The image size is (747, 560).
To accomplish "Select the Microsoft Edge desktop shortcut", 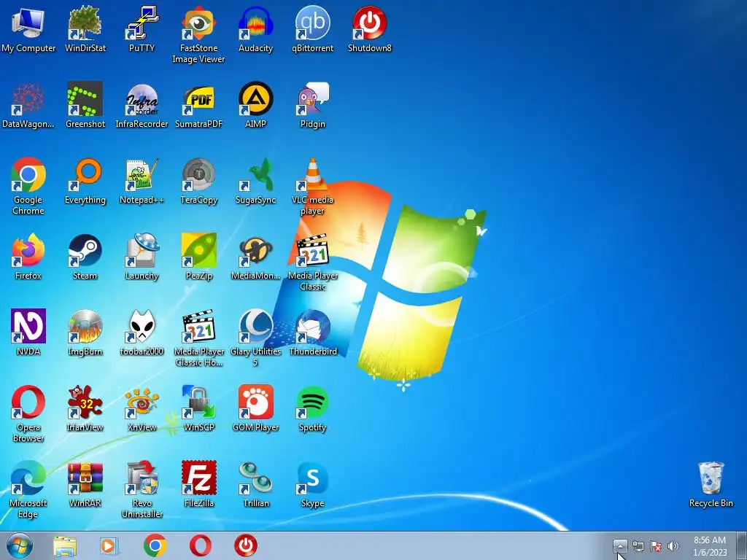I will click(x=28, y=489).
